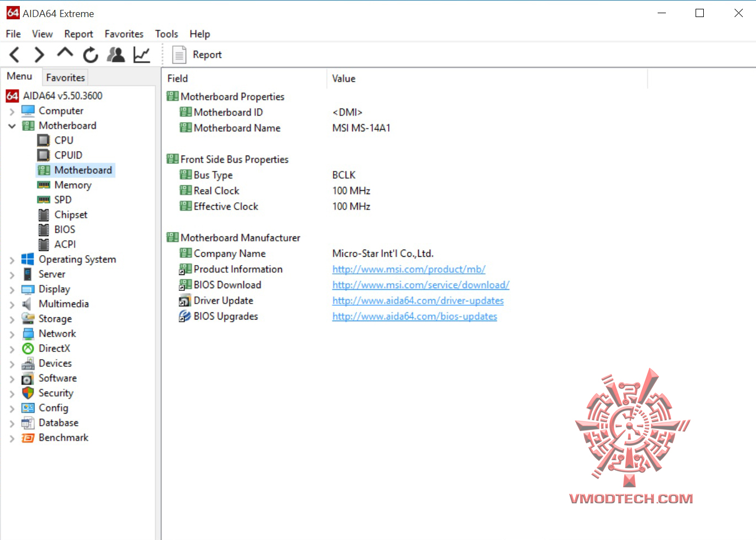Navigate up one level with the up arrow icon

coord(65,53)
